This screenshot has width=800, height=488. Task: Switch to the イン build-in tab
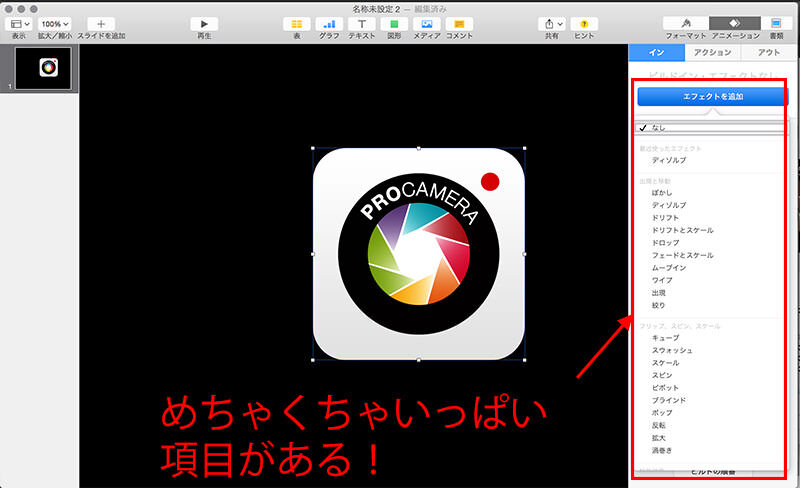pyautogui.click(x=657, y=53)
